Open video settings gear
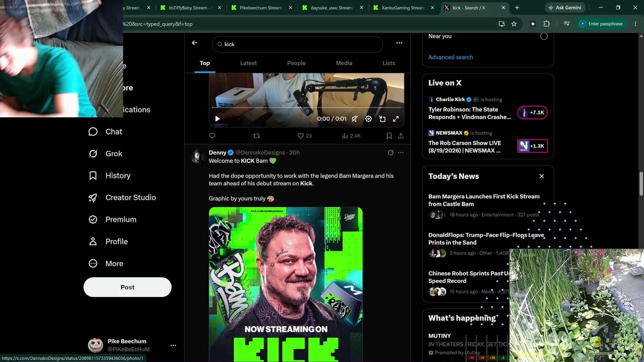This screenshot has width=644, height=362. [x=368, y=119]
